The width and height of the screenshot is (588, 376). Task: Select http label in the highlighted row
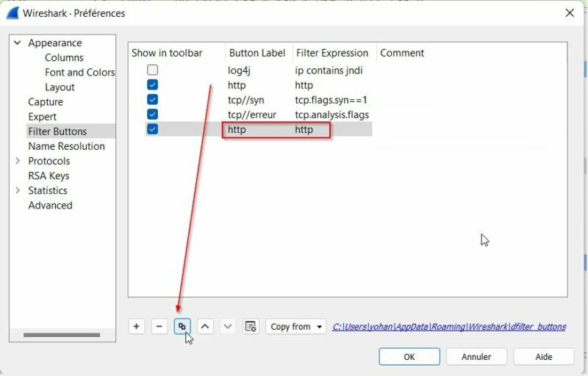(237, 129)
